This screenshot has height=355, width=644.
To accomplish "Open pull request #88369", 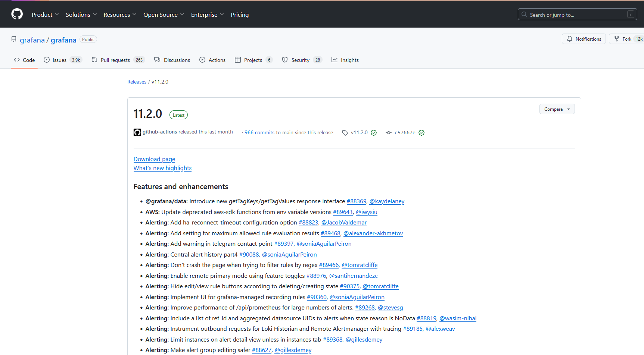I will click(357, 201).
